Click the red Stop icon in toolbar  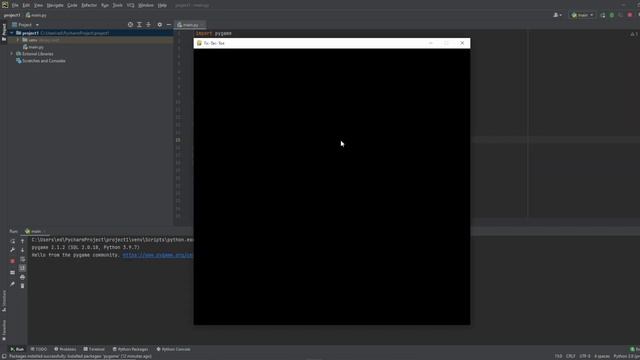click(x=630, y=15)
